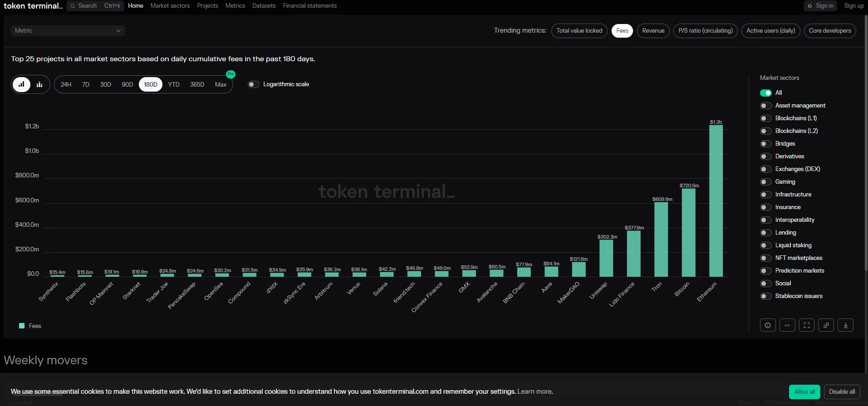
Task: Enable the Exchanges (DEX) toggle
Action: coord(766,169)
